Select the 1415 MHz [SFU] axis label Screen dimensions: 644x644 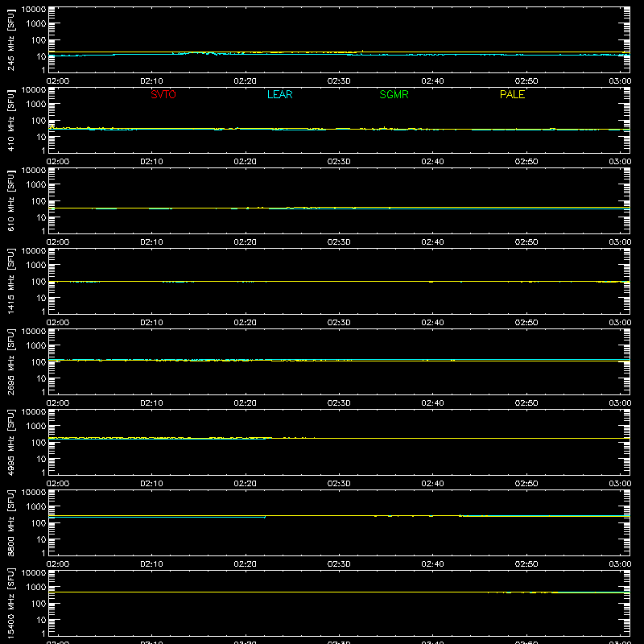10,281
